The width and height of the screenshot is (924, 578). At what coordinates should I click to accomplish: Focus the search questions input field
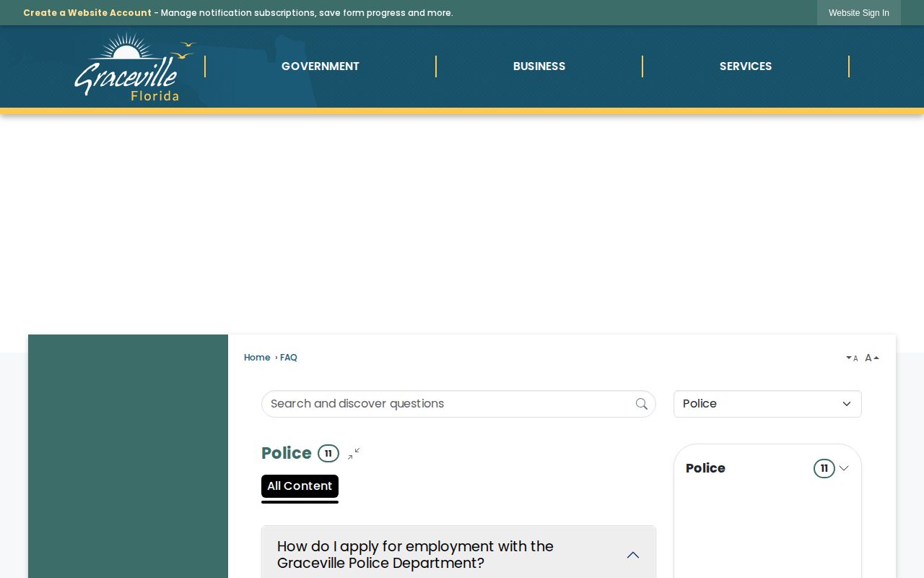coord(458,404)
